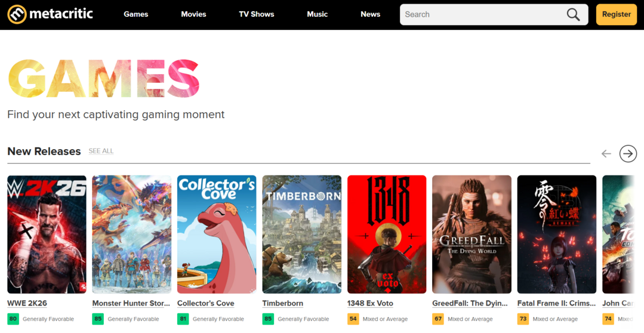
Task: Open the Movies menu
Action: tap(193, 14)
